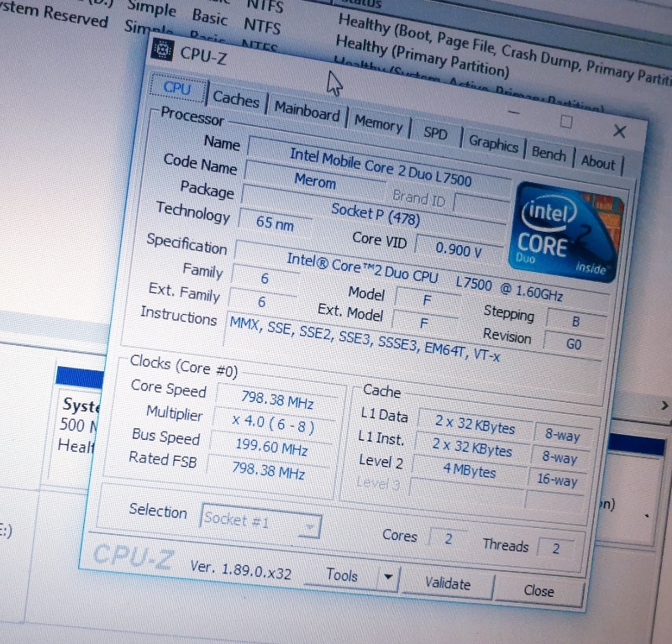Open the SPD tab
The height and width of the screenshot is (644, 672).
tap(435, 133)
